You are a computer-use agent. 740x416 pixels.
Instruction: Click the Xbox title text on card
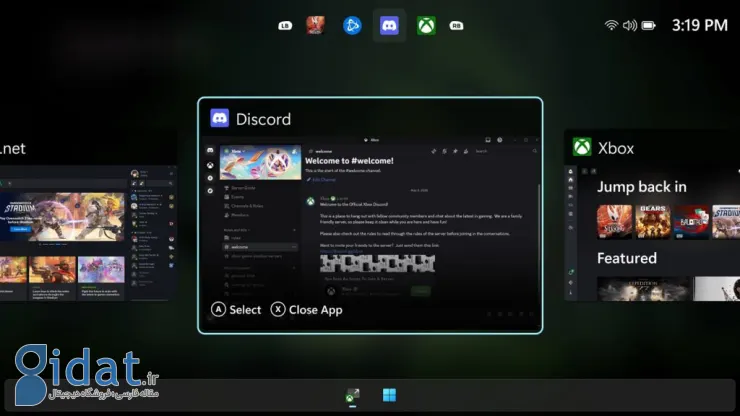tap(616, 148)
